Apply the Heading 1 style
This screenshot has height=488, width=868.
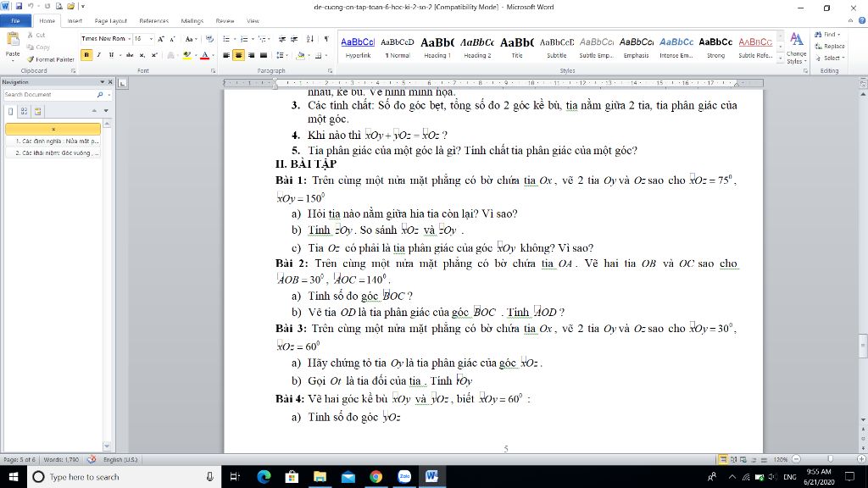pos(437,47)
